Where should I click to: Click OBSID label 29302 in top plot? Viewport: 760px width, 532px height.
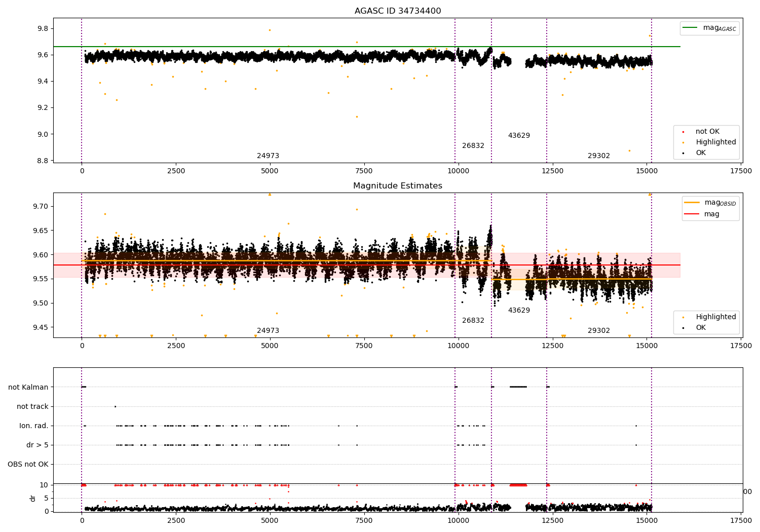(599, 156)
